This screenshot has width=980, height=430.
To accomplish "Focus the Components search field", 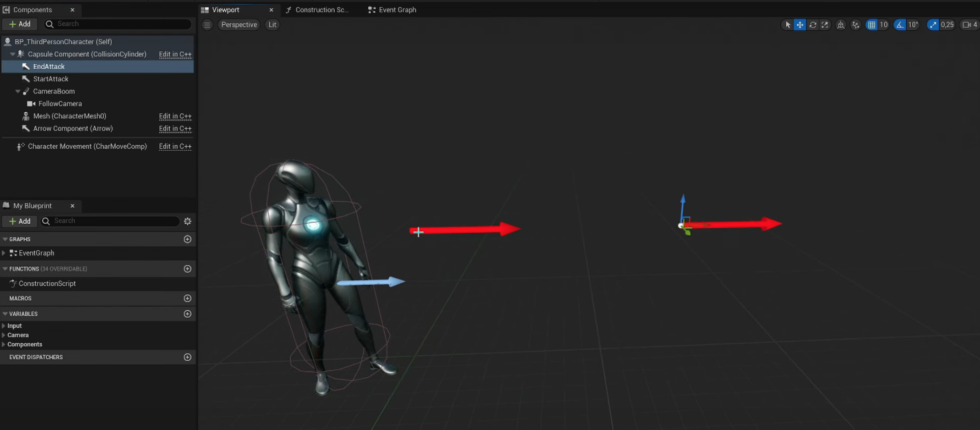I will coord(118,24).
